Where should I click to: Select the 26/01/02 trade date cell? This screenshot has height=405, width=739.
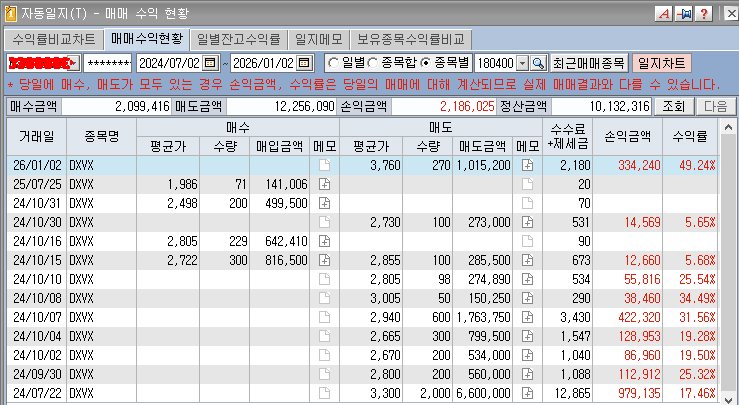(37, 165)
